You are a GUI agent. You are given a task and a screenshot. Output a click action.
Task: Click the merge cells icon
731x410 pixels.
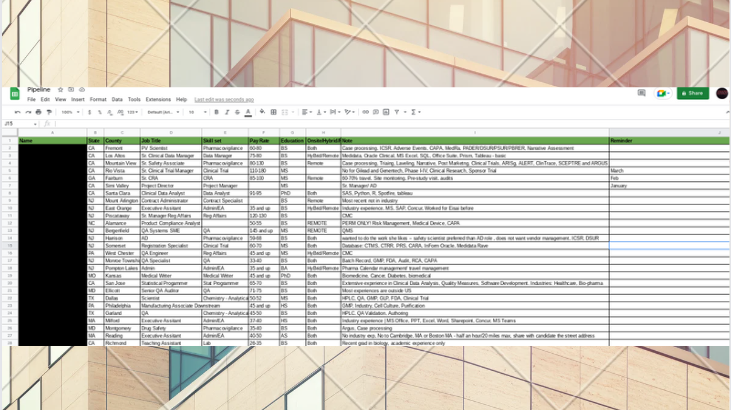tap(285, 112)
